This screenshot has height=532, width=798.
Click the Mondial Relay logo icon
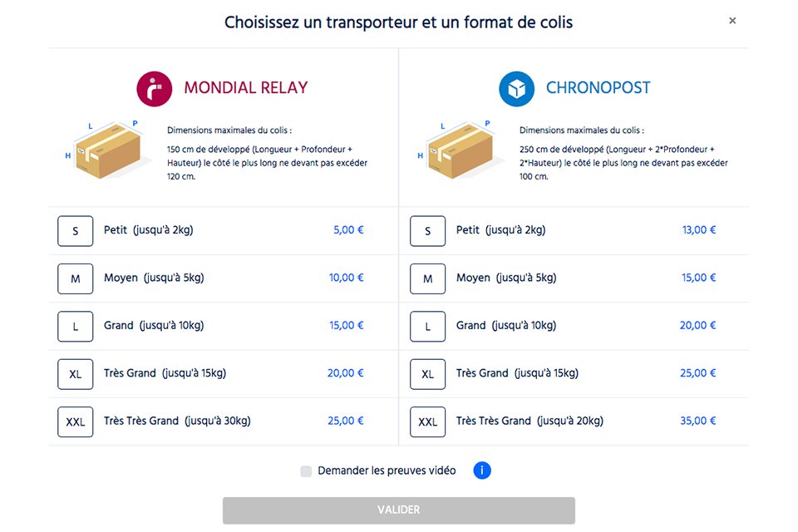(155, 89)
